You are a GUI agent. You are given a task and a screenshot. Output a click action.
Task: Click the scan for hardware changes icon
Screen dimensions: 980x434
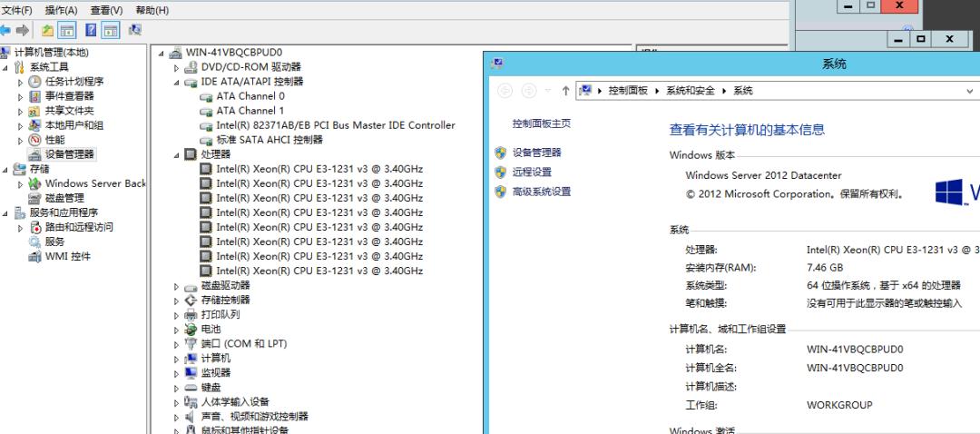135,30
